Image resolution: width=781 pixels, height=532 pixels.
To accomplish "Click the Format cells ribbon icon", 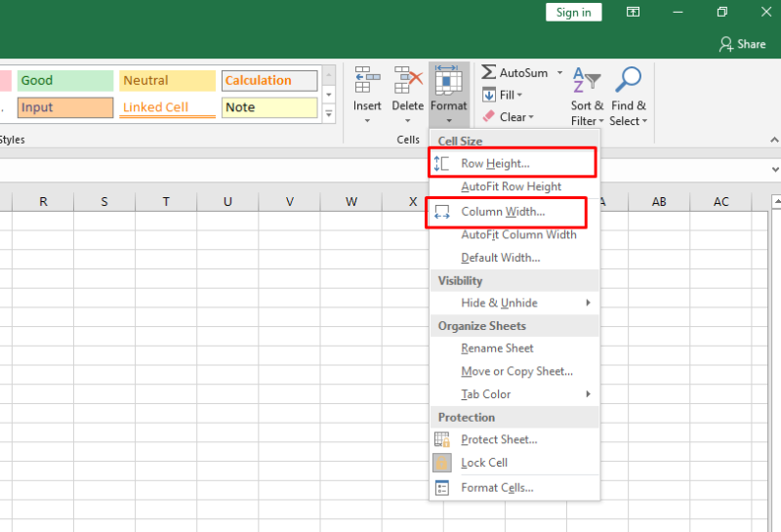I will [448, 80].
